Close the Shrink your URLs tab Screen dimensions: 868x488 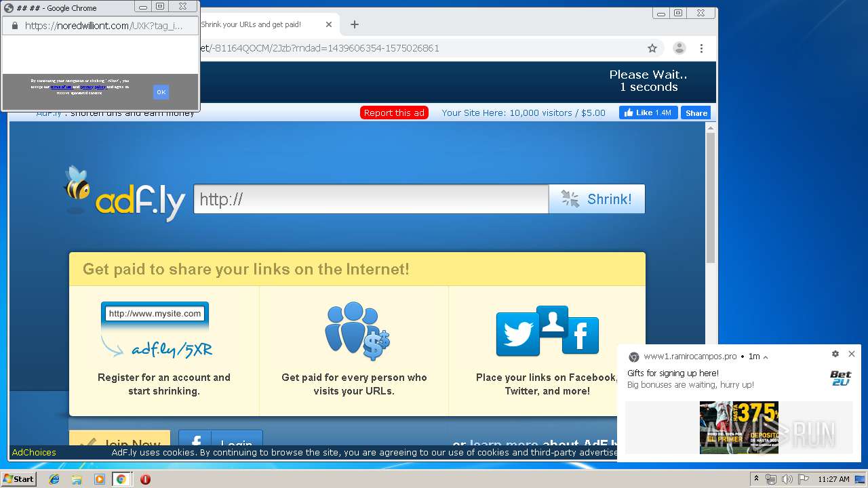(329, 24)
